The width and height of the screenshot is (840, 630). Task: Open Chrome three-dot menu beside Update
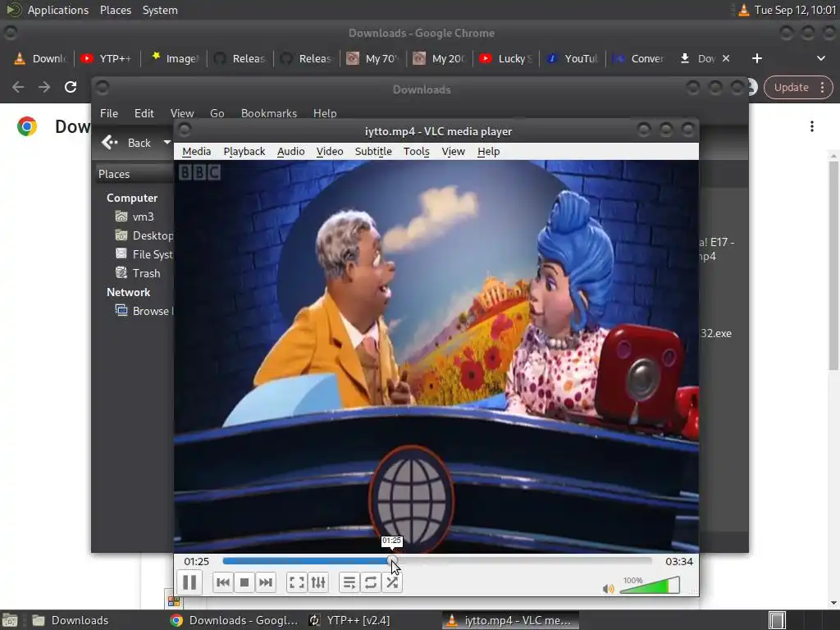[822, 87]
